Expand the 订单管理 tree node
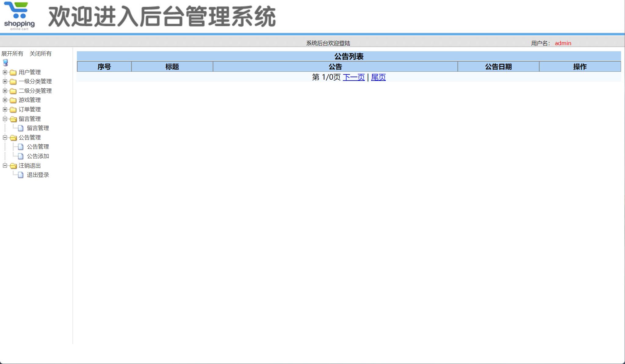 tap(4, 109)
